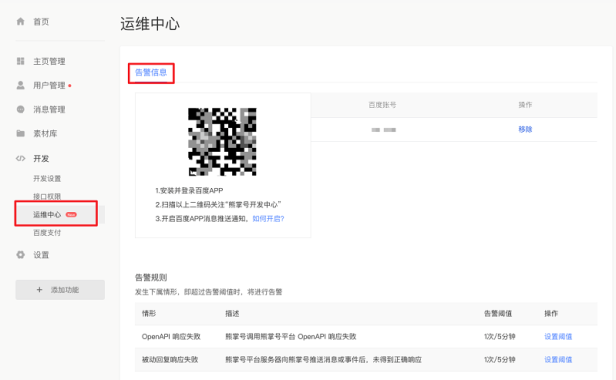Select 运维中心 in the sidebar
This screenshot has height=380, width=616.
[47, 215]
